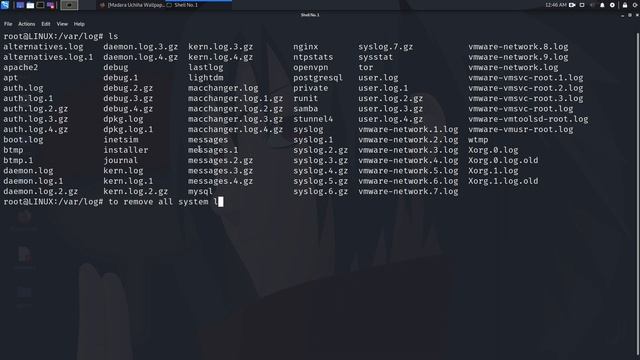
Task: Click 'wtmp' in the listing
Action: coord(478,140)
